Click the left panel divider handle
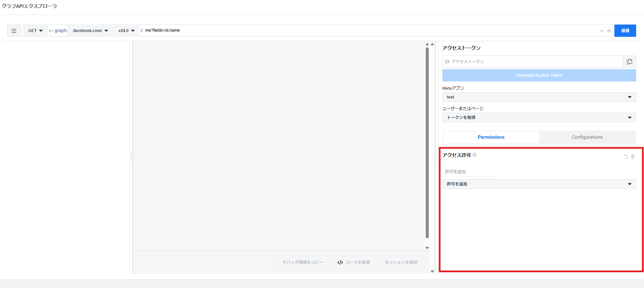This screenshot has height=288, width=644. [x=131, y=158]
